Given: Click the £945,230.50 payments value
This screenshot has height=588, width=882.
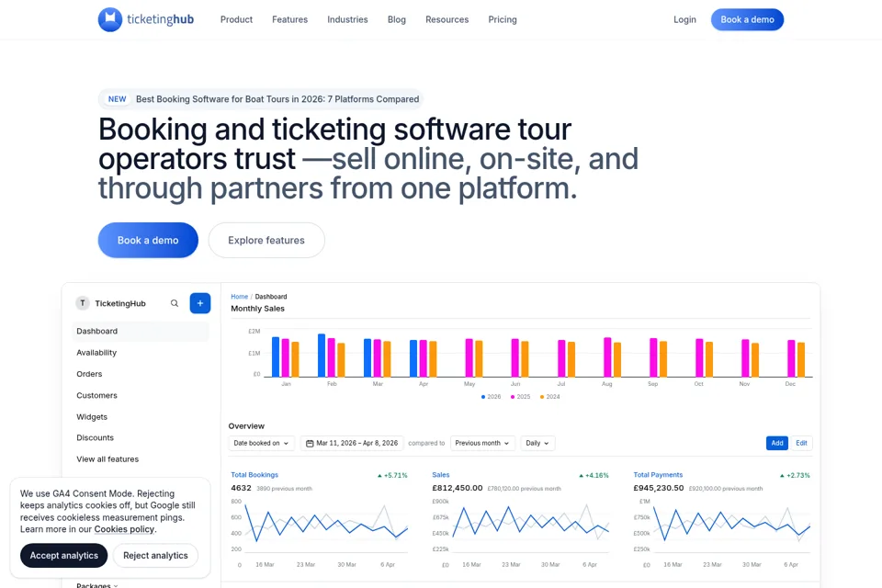Looking at the screenshot, I should [x=659, y=488].
